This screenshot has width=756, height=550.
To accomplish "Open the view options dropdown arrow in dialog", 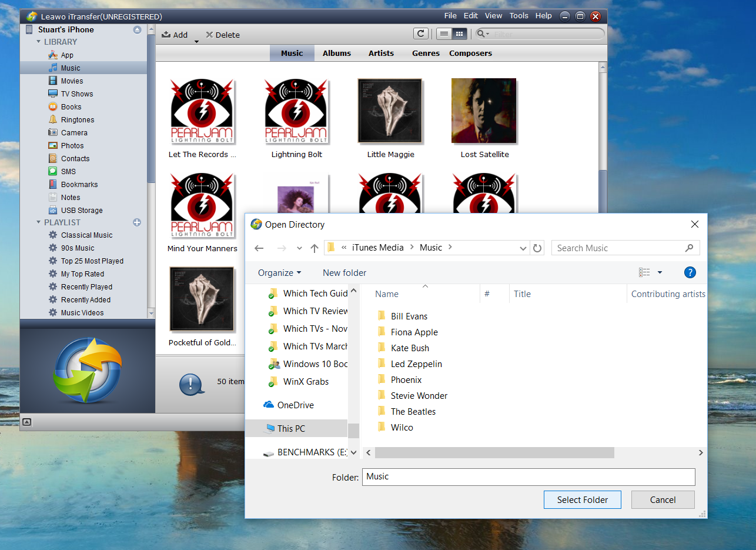I will 660,272.
